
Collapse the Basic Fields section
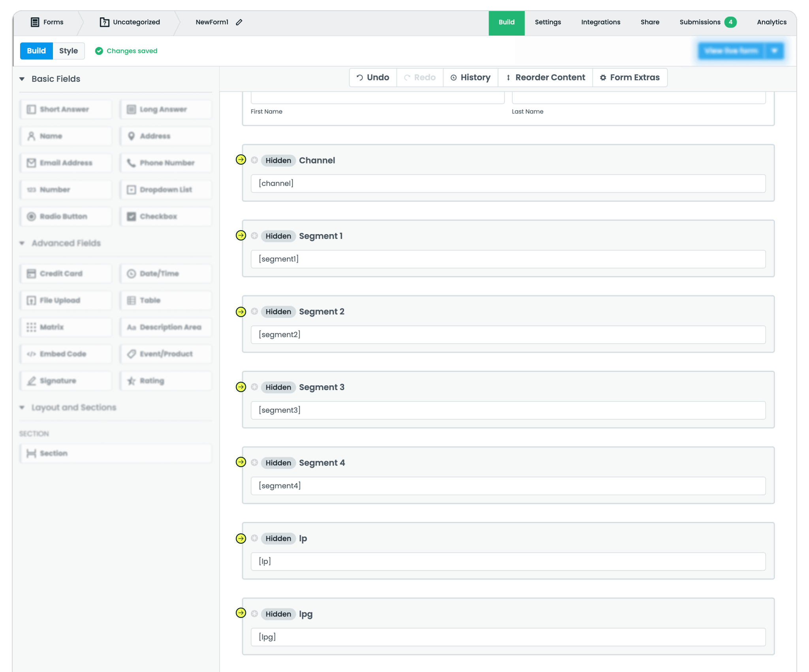(x=22, y=79)
